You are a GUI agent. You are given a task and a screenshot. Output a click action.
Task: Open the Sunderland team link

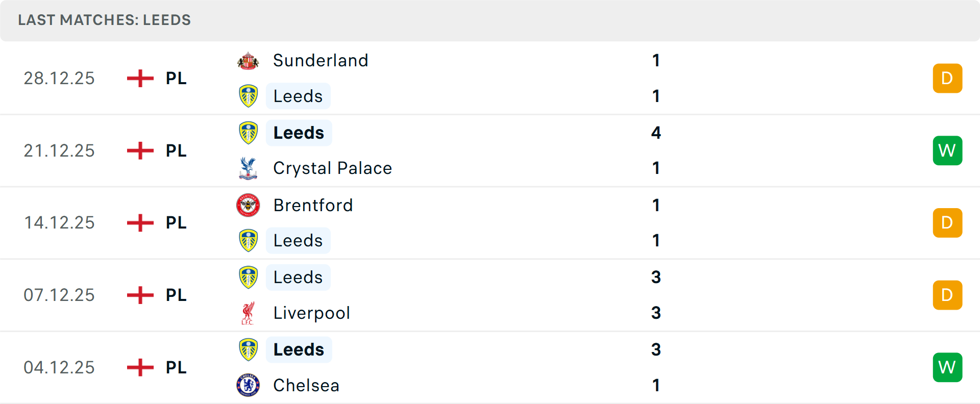click(x=321, y=61)
